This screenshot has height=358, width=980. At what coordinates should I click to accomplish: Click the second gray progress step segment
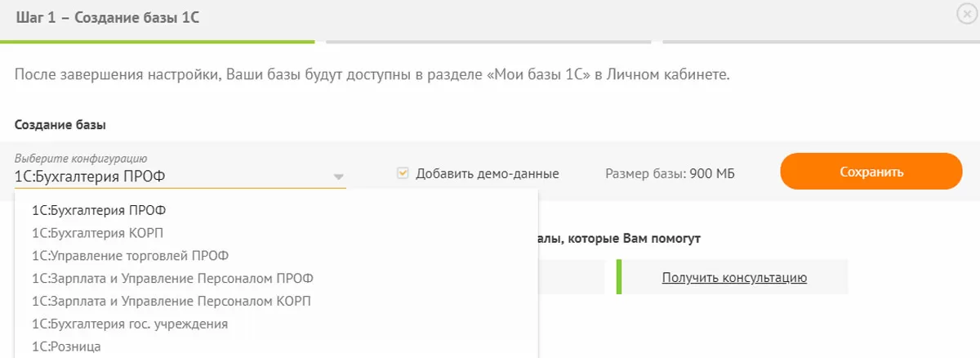tap(488, 41)
